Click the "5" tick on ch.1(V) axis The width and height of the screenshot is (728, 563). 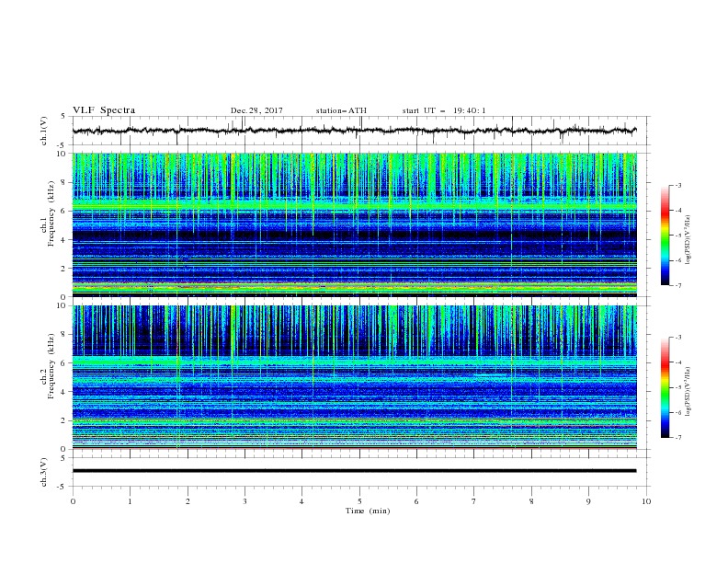pyautogui.click(x=64, y=116)
